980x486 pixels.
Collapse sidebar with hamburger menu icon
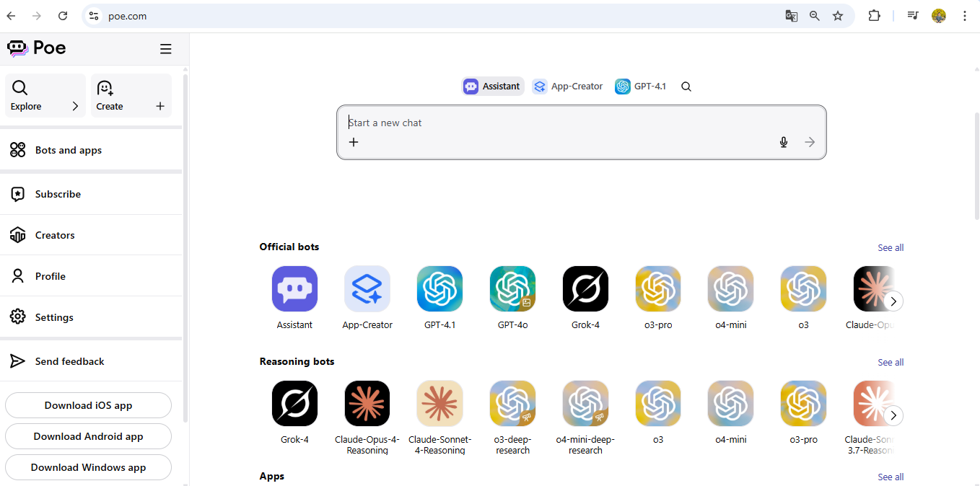166,49
